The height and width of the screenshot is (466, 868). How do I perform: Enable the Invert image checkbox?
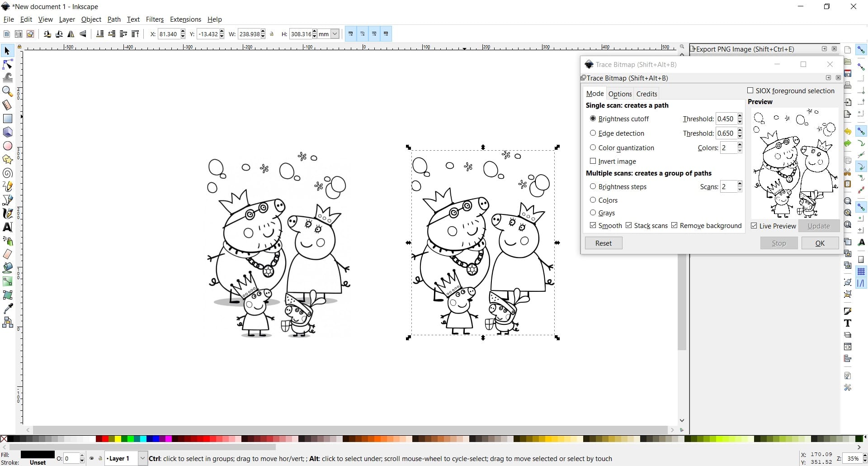click(x=594, y=161)
